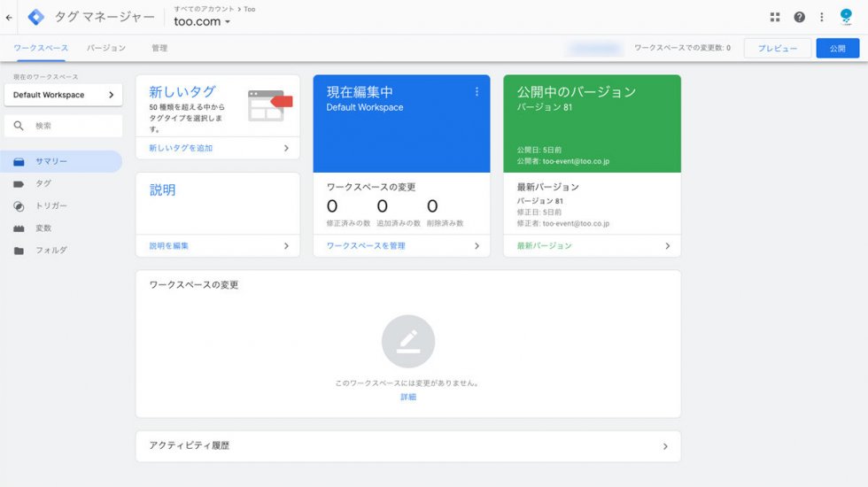Click the blue 公開 button
Image resolution: width=868 pixels, height=487 pixels.
click(x=837, y=48)
